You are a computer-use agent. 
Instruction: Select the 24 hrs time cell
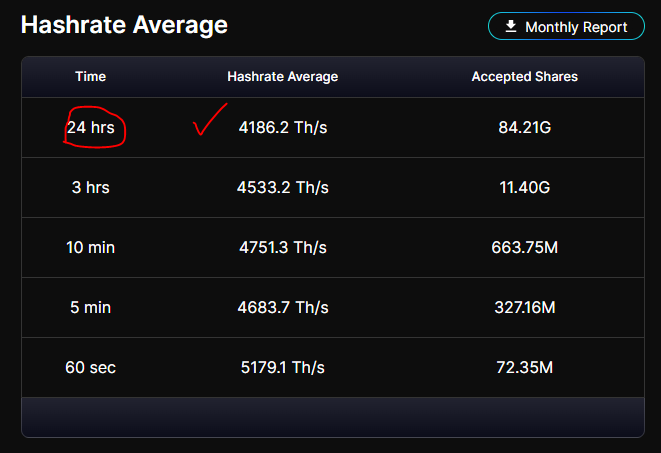(91, 127)
